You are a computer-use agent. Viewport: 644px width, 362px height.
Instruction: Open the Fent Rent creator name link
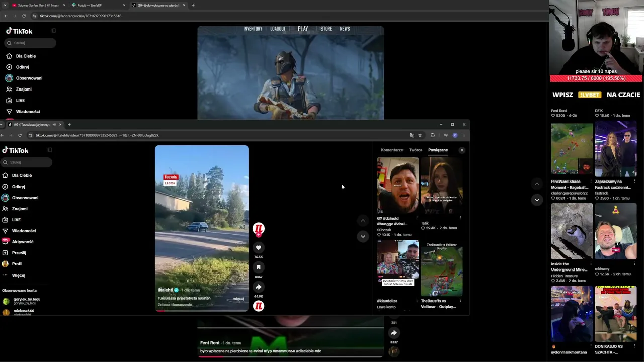point(210,343)
